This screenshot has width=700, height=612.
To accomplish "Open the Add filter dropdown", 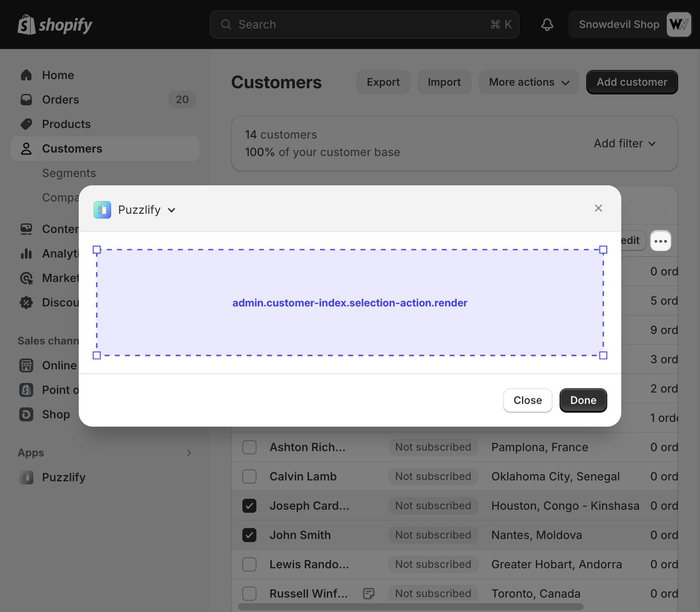I will coord(624,143).
